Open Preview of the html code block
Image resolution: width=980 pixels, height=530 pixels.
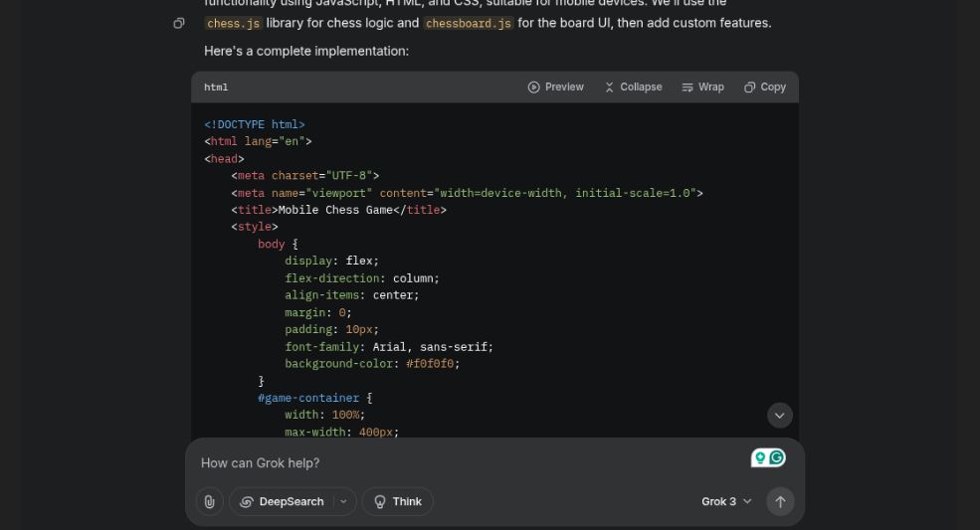[555, 87]
